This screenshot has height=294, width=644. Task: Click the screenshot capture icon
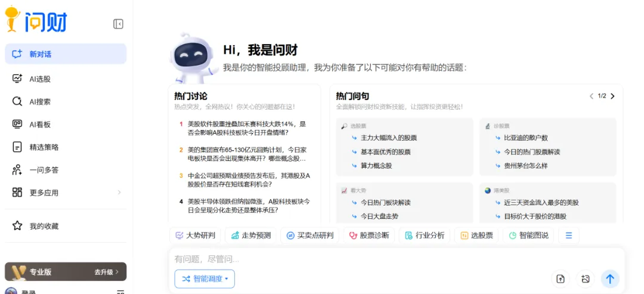point(586,279)
